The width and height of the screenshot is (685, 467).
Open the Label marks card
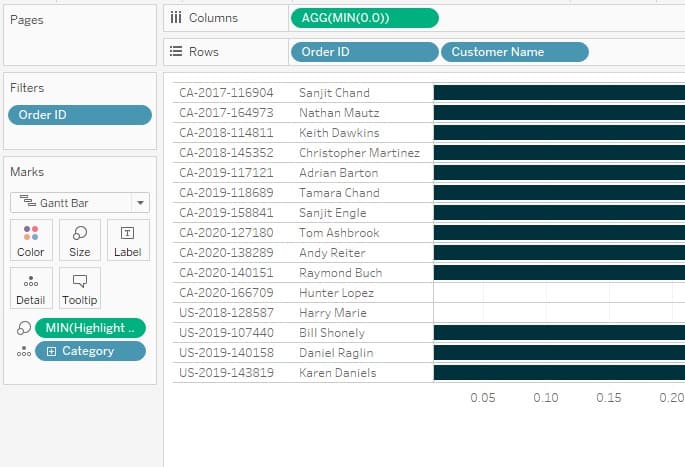pos(128,240)
